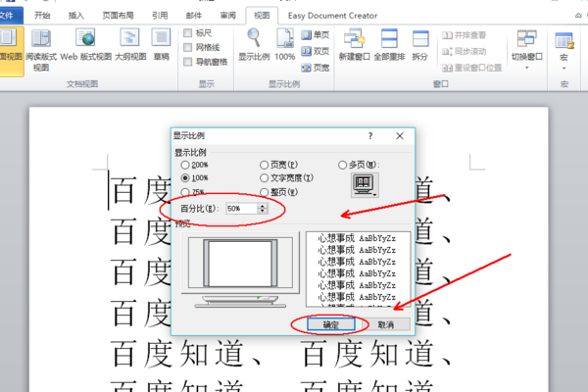Select the 75% radio option

185,192
